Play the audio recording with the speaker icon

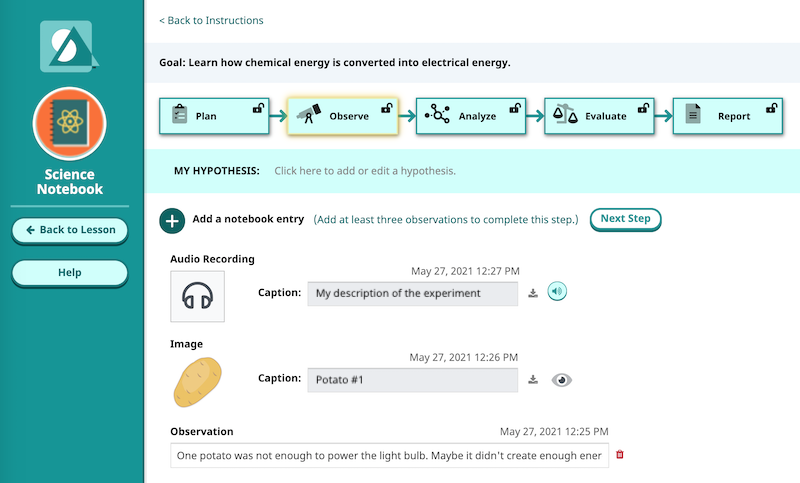(x=558, y=292)
